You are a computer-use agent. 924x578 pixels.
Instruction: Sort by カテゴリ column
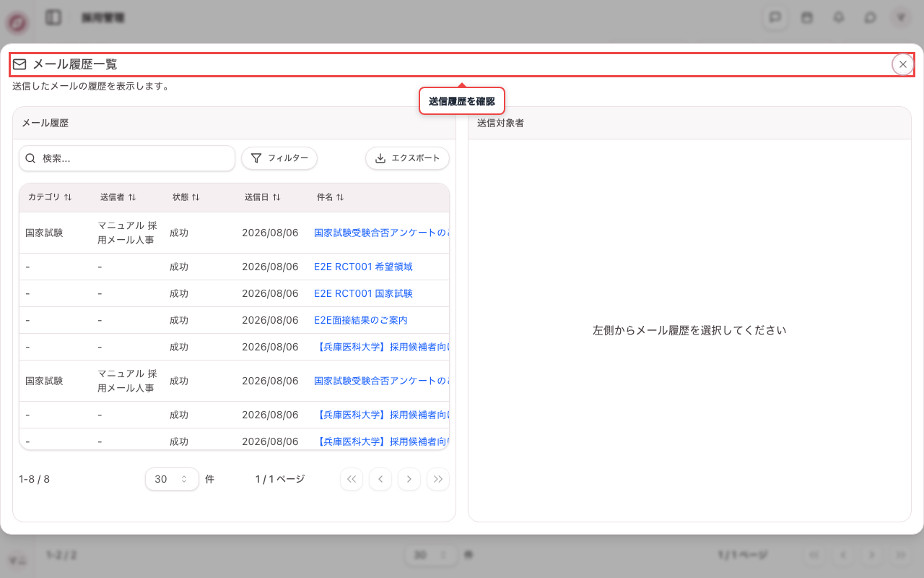point(50,197)
